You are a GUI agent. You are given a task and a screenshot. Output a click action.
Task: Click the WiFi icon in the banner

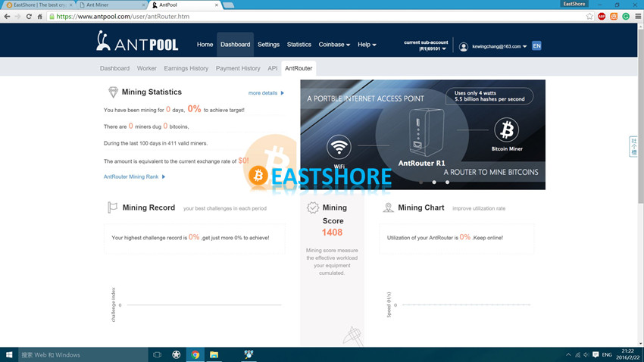point(339,146)
